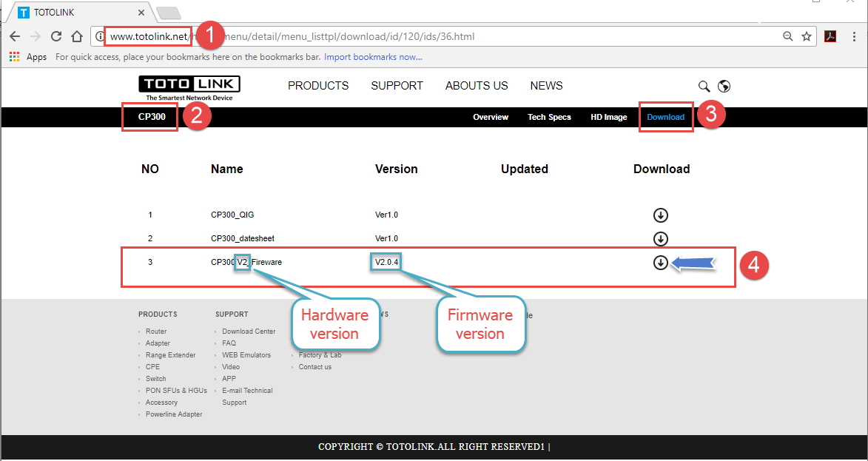This screenshot has width=868, height=461.
Task: Click the TOTOLINK site logo
Action: point(189,88)
